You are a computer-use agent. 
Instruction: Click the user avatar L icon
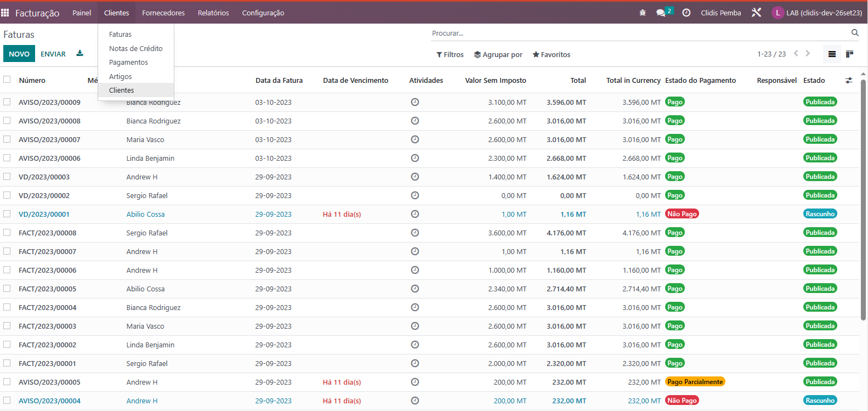[x=778, y=13]
